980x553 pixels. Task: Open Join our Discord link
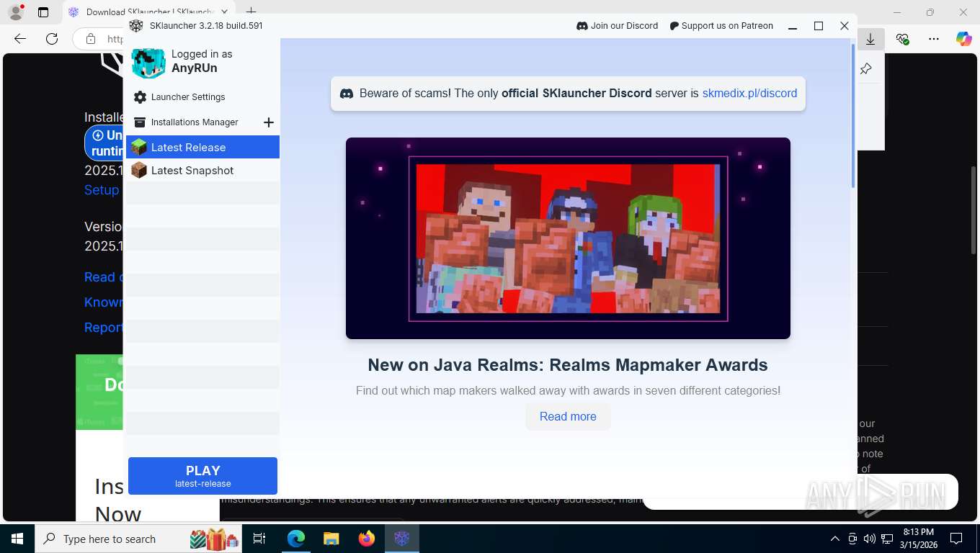click(x=618, y=26)
